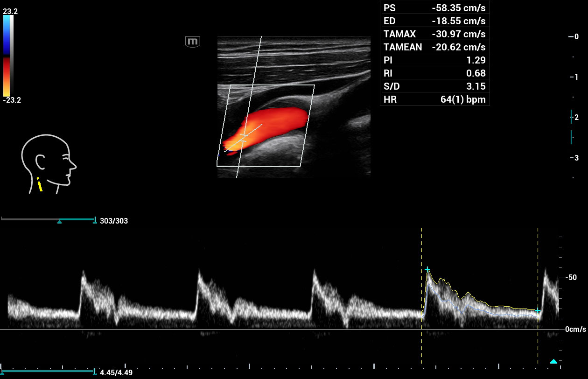This screenshot has width=588, height=379.
Task: Click the -50 velocity scale label
Action: [571, 278]
